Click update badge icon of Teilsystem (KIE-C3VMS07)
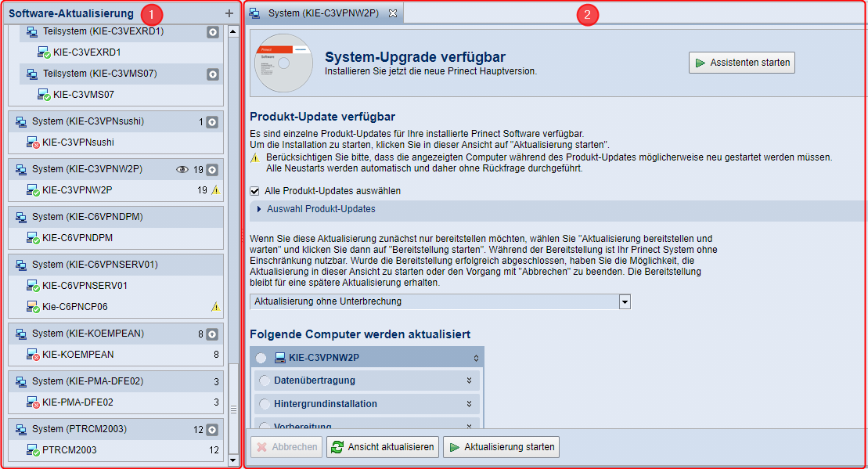Viewport: 868px width, 469px height. click(x=213, y=74)
